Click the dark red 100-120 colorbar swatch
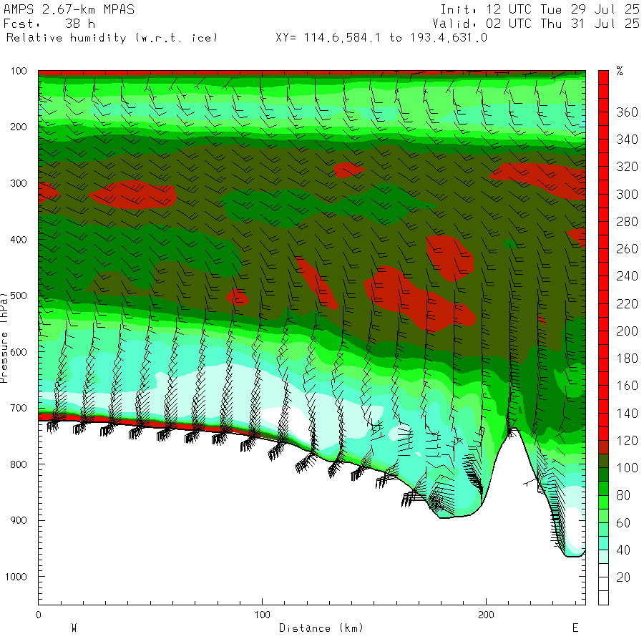 pyautogui.click(x=603, y=447)
